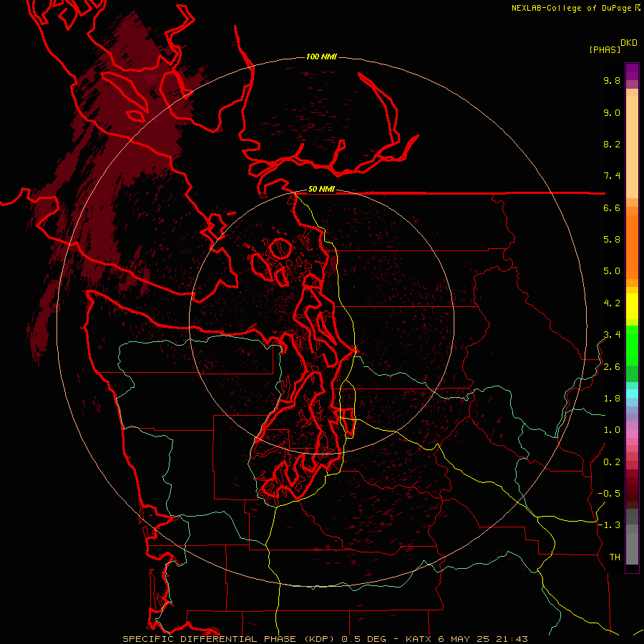Click the 5.8 value on the legend

click(612, 240)
